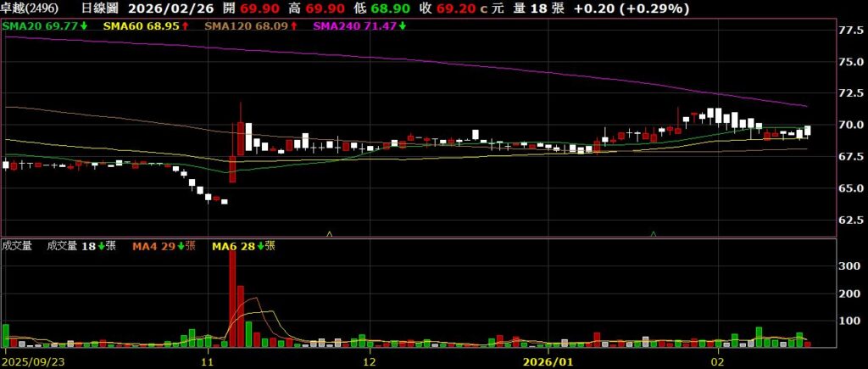Click the 成交量 18 green down arrow
Screen dimensions: 868x369
[x=101, y=246]
